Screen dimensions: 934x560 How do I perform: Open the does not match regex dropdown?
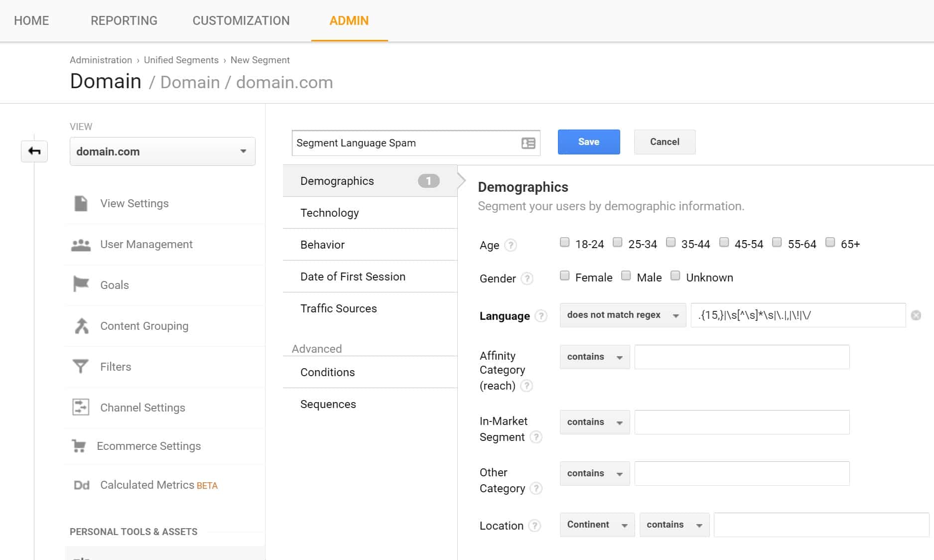[x=622, y=315]
